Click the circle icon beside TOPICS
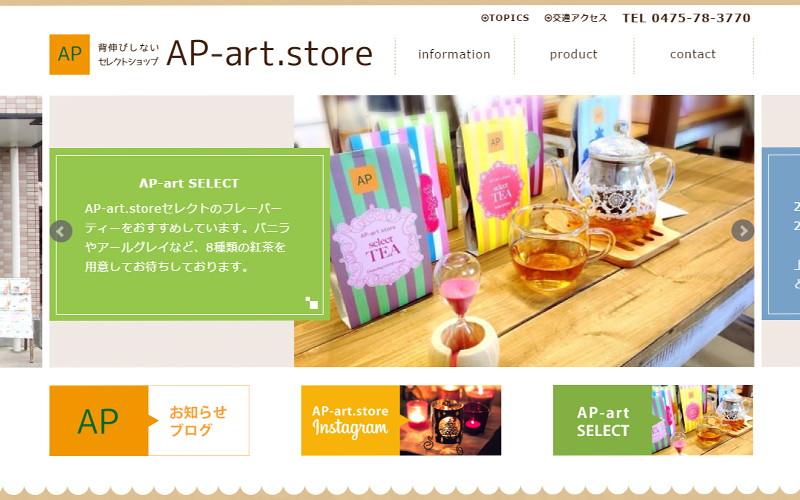 click(484, 18)
